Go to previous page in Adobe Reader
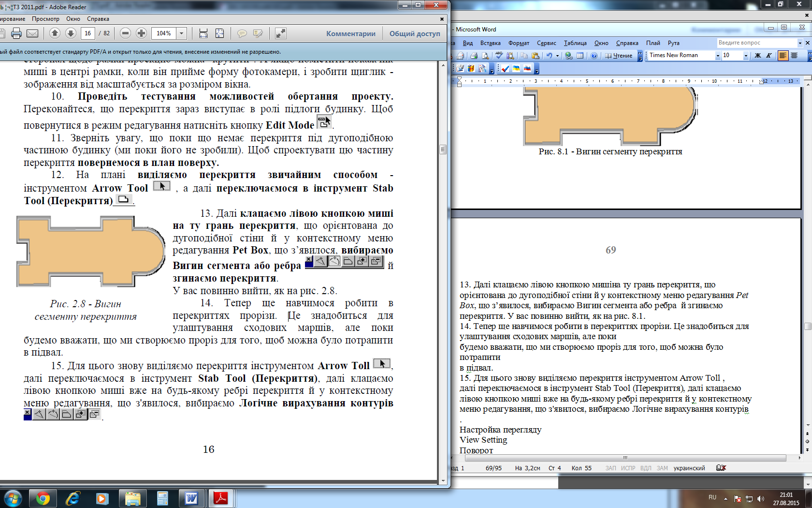This screenshot has height=508, width=812. click(55, 33)
